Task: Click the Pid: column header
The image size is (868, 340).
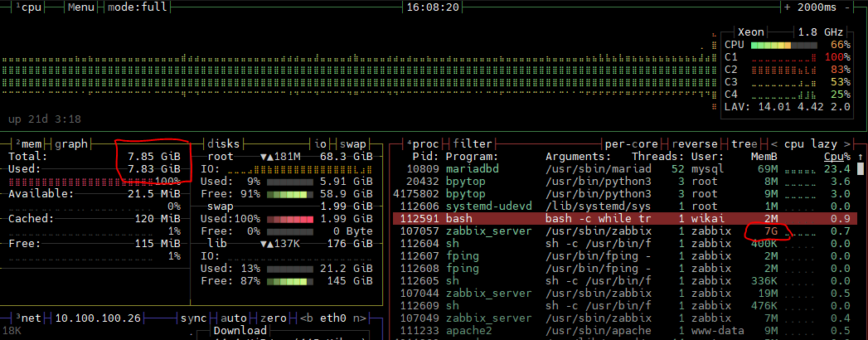Action: [425, 157]
